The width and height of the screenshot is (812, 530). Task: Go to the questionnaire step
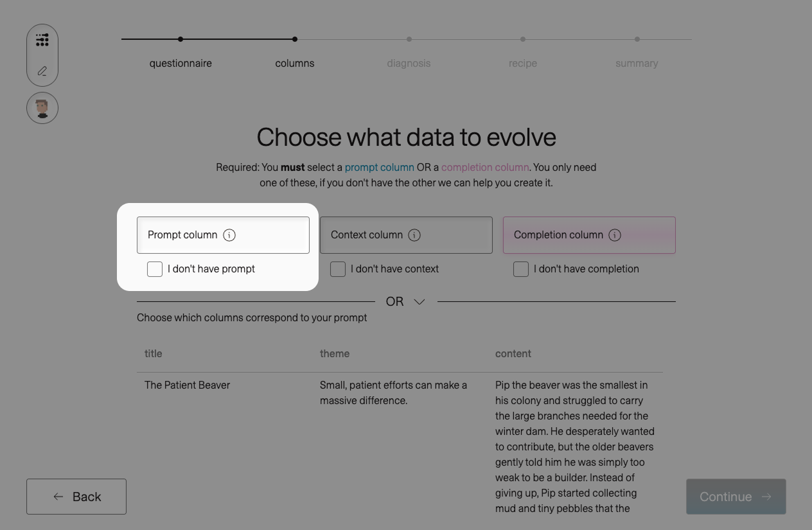pyautogui.click(x=181, y=63)
